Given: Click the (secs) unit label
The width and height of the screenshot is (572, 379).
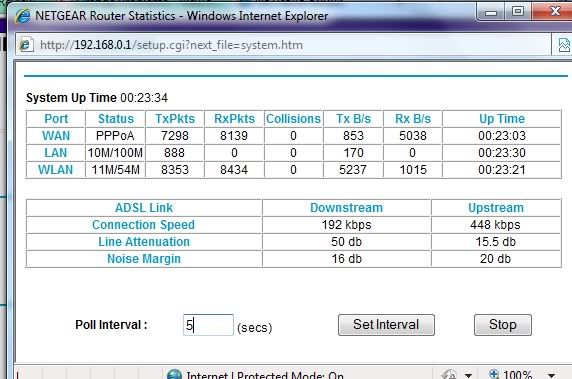Looking at the screenshot, I should coord(255,328).
